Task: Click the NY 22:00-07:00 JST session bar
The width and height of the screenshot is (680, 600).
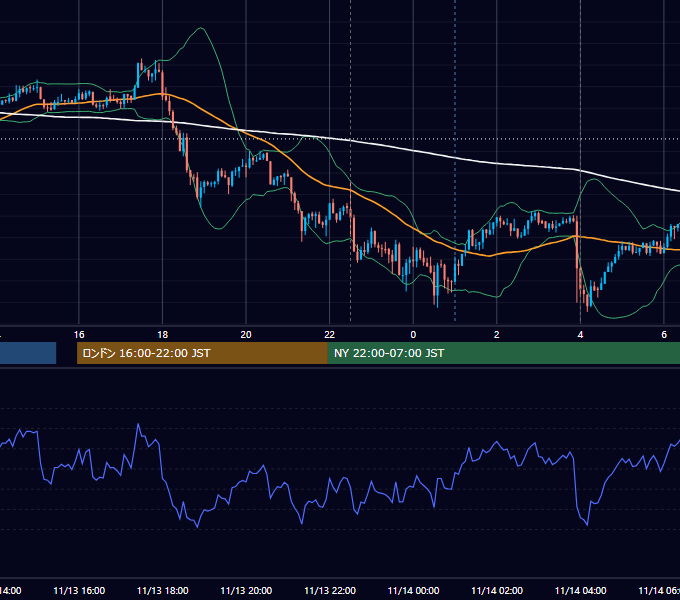Action: (x=503, y=353)
